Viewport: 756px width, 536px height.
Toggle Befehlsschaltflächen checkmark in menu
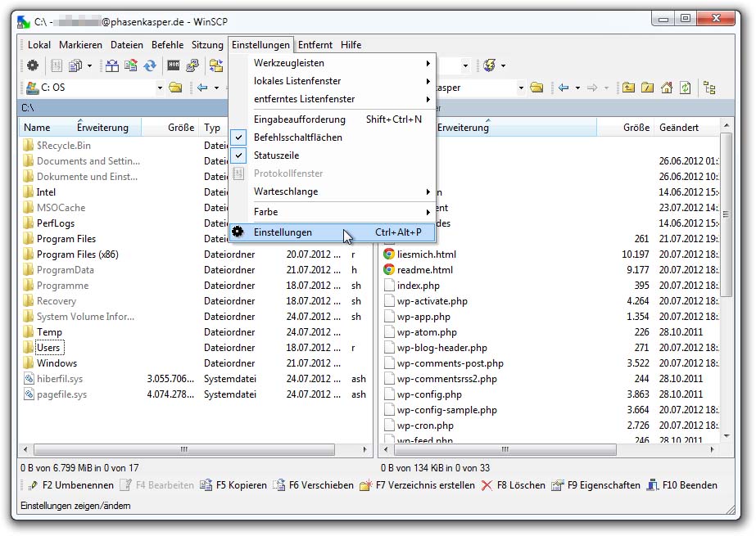pos(297,137)
